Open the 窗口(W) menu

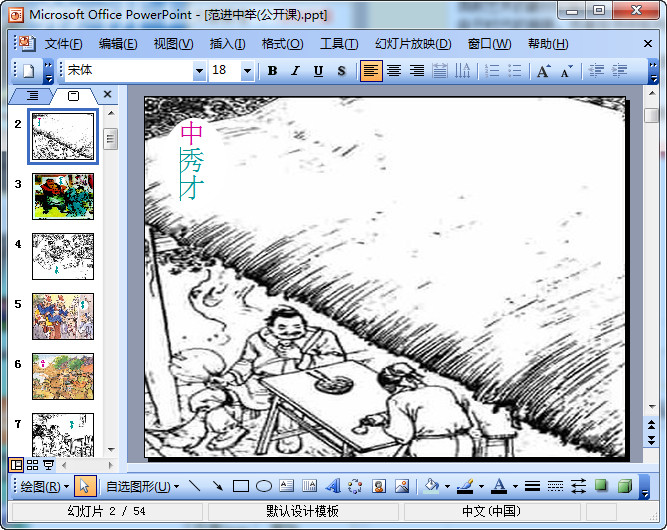click(490, 44)
